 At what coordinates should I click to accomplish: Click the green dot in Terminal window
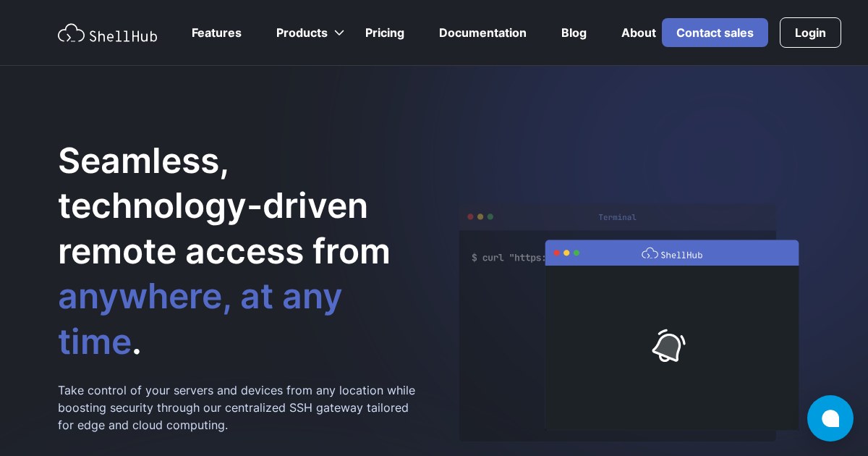[490, 216]
